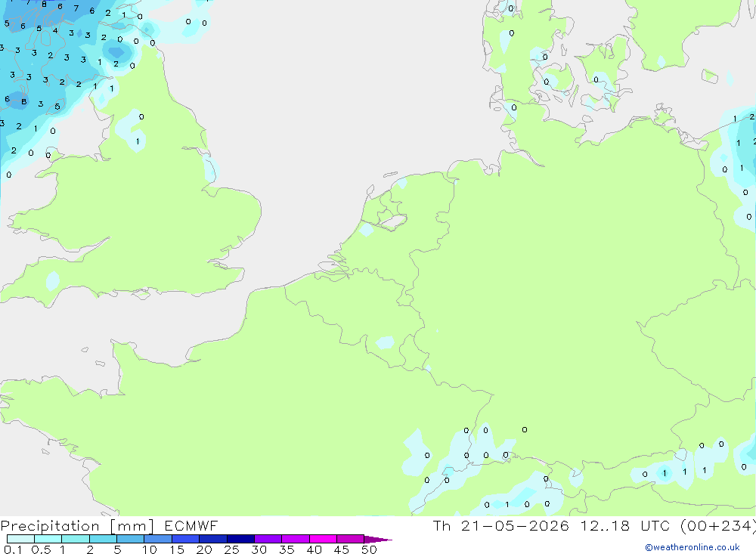Click the '(00+234)' forecast offset text

tap(718, 526)
